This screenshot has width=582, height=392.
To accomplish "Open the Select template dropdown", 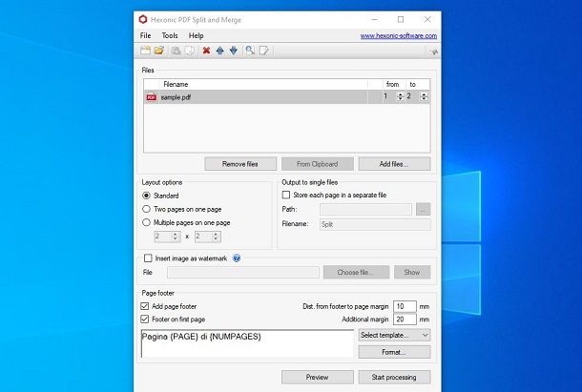I will [394, 335].
